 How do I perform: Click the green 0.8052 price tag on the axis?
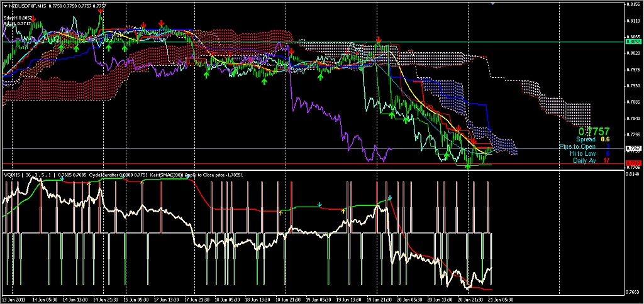coord(633,42)
